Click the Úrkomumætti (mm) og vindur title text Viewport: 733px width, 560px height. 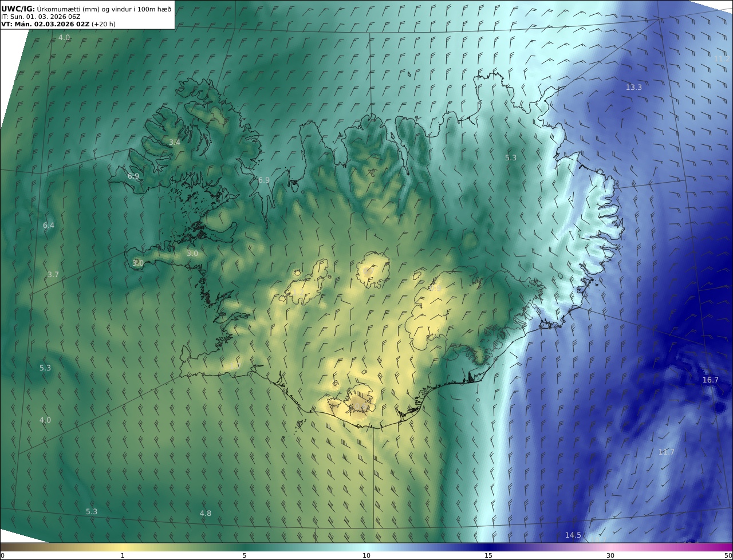pyautogui.click(x=104, y=9)
